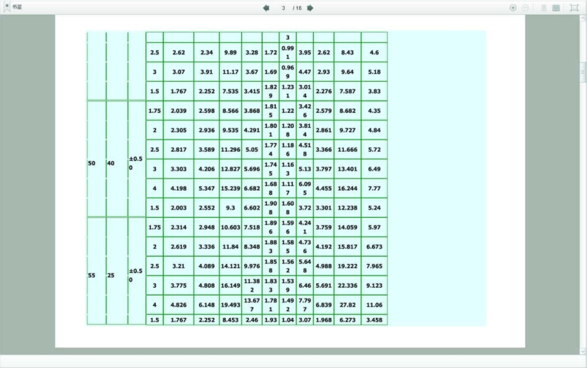
Task: Select table cell 10.603
Action: 230,227
